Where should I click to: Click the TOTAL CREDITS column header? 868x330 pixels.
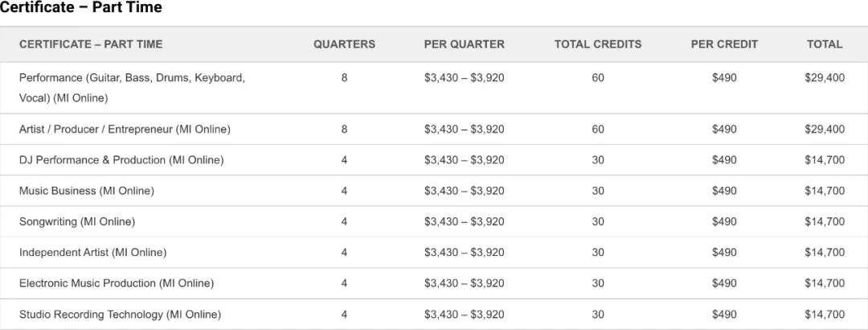tap(598, 44)
